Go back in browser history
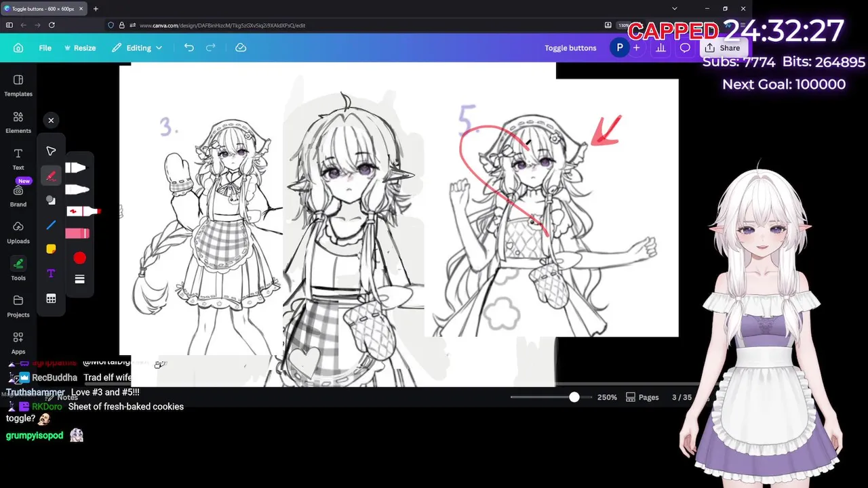Image resolution: width=868 pixels, height=488 pixels. [23, 25]
